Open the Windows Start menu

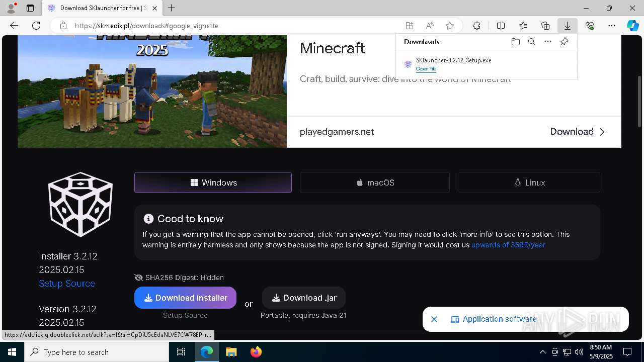12,352
